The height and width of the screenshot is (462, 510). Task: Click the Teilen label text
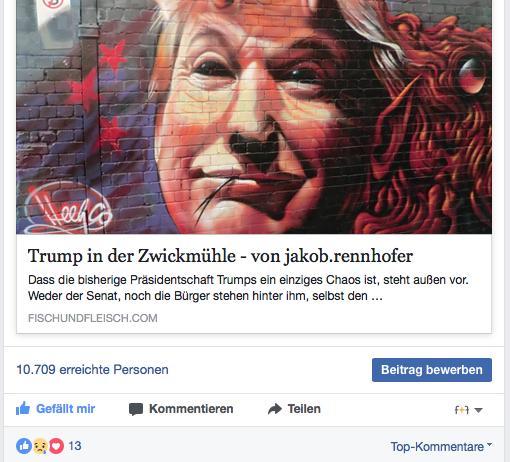[x=304, y=409]
